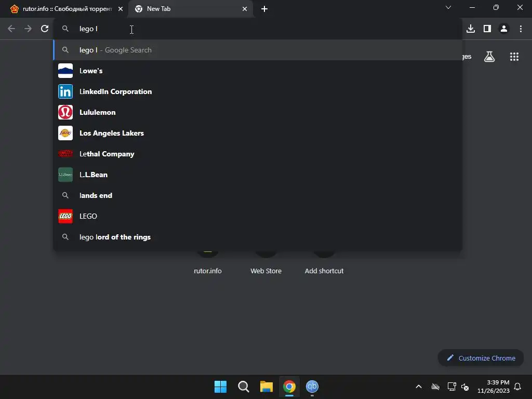Click the Los Angeles Lakers logo icon
Screen dimensions: 532x399
tap(65, 133)
